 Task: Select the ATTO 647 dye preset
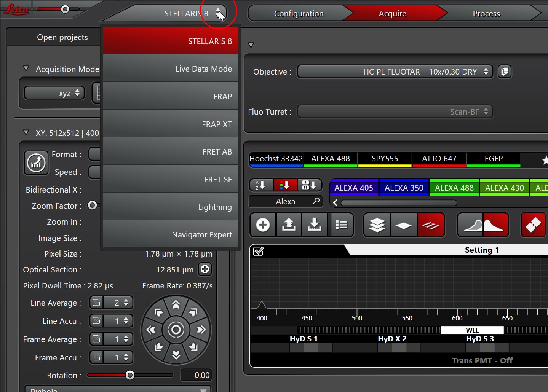pos(439,159)
